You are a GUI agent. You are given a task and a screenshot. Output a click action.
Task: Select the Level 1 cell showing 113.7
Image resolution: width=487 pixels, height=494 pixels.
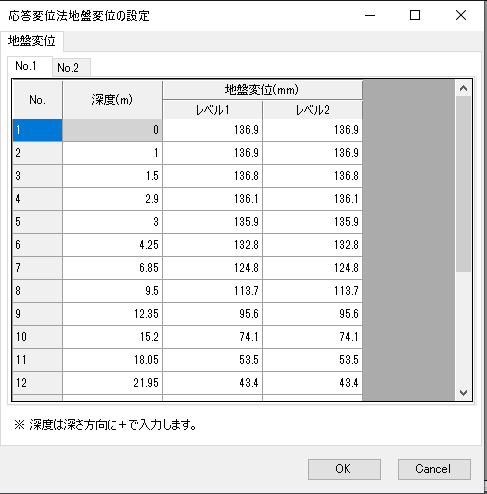[213, 291]
